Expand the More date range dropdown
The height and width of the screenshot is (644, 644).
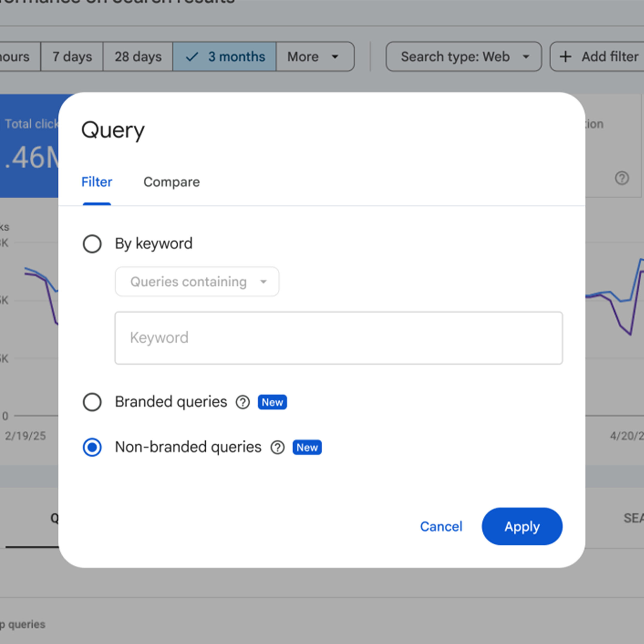click(x=315, y=57)
